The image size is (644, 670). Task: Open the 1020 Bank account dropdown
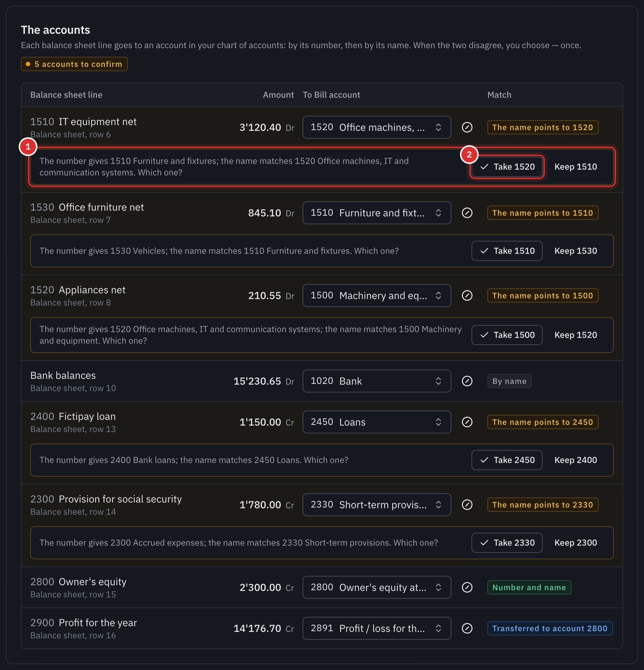(377, 381)
